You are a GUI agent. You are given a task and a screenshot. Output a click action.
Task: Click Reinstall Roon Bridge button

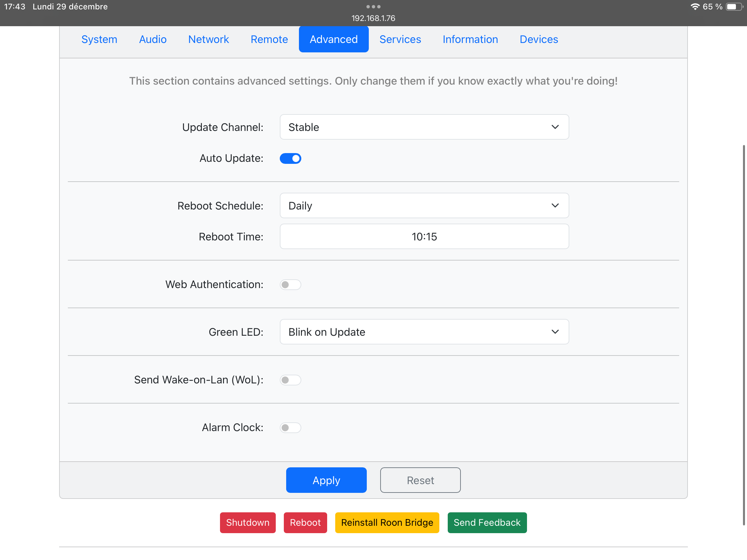(x=387, y=522)
